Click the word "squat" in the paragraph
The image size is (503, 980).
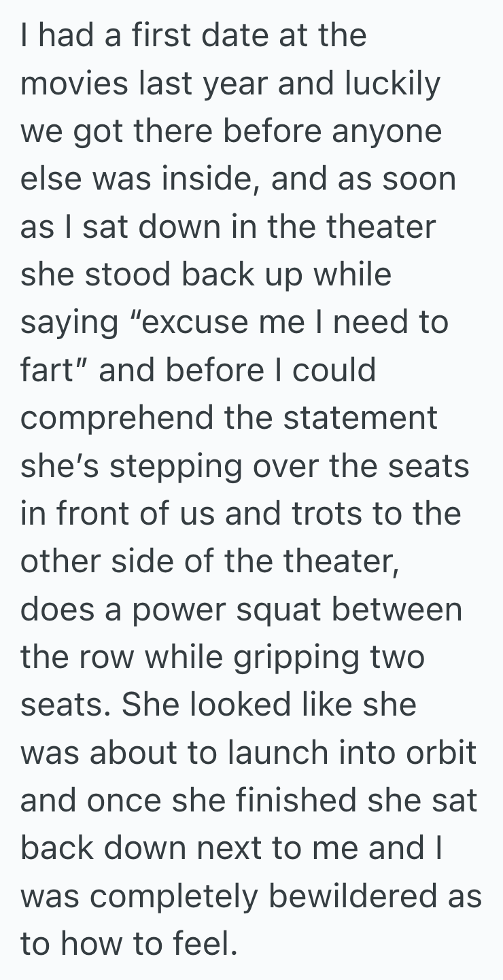tap(279, 610)
